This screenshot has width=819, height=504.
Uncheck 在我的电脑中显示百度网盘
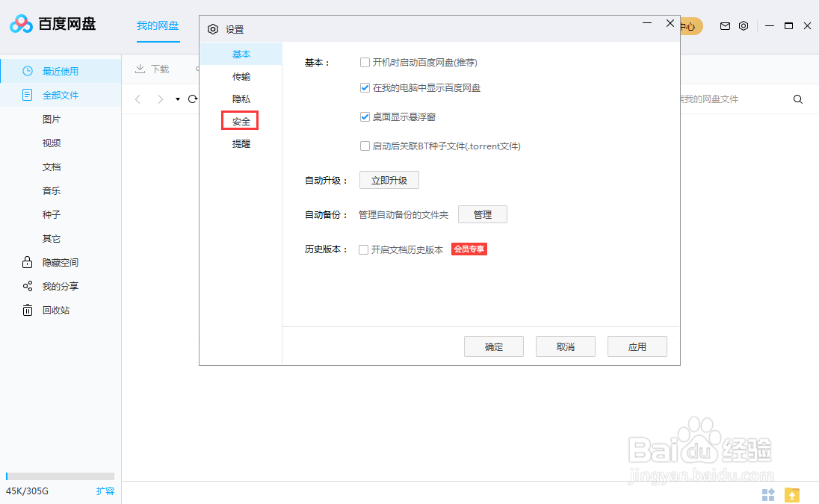pos(365,87)
